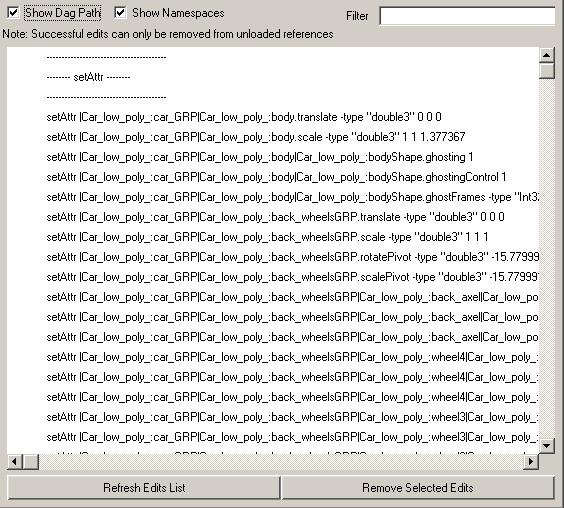564x508 pixels.
Task: Click the Remove Selected Edits button
Action: point(418,488)
